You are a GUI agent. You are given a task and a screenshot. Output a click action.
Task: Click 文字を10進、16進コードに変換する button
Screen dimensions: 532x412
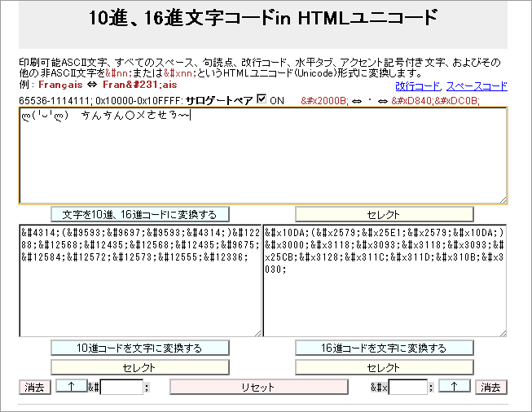(140, 215)
